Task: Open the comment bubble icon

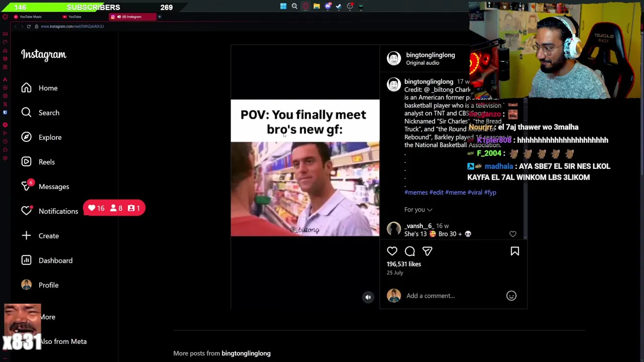Action: click(410, 251)
